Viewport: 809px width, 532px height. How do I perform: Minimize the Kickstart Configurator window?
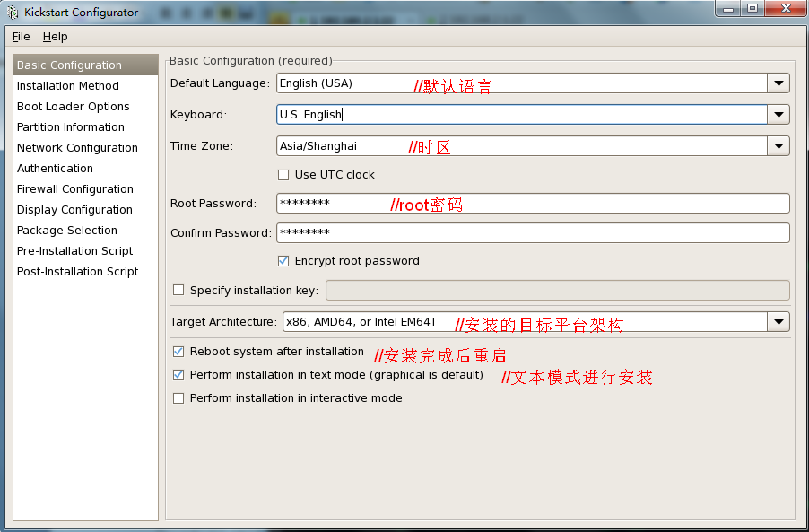coord(728,9)
